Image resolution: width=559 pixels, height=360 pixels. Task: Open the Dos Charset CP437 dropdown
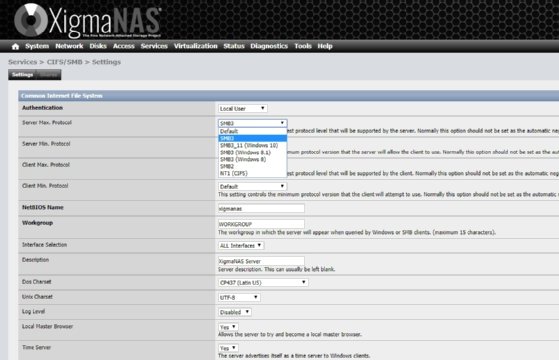(263, 282)
